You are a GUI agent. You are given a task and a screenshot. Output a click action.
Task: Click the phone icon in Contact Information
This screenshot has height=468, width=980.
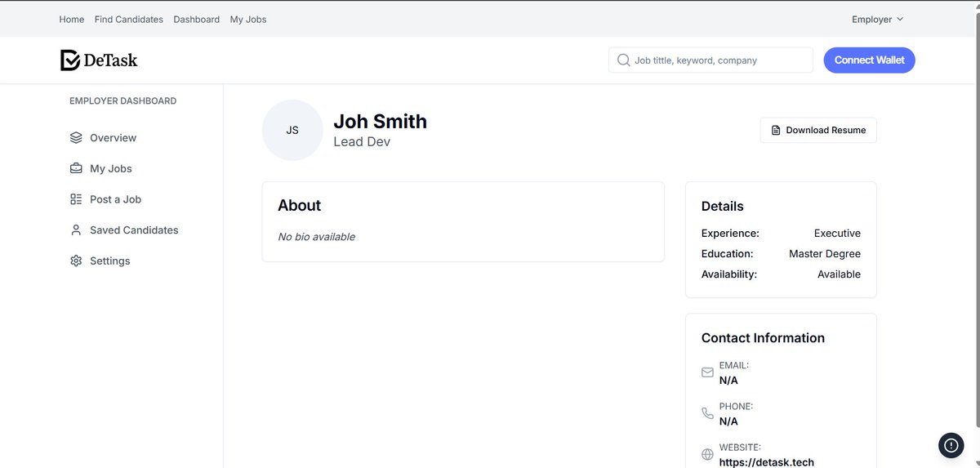(x=707, y=413)
